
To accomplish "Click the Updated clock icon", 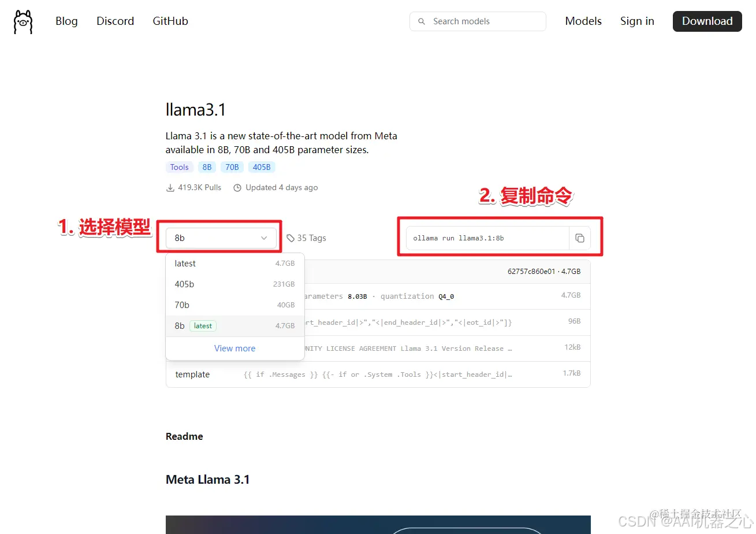I will click(x=237, y=188).
